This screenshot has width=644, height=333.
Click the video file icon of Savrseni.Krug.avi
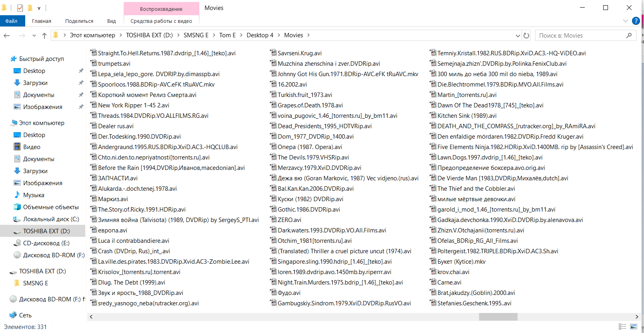tap(273, 53)
